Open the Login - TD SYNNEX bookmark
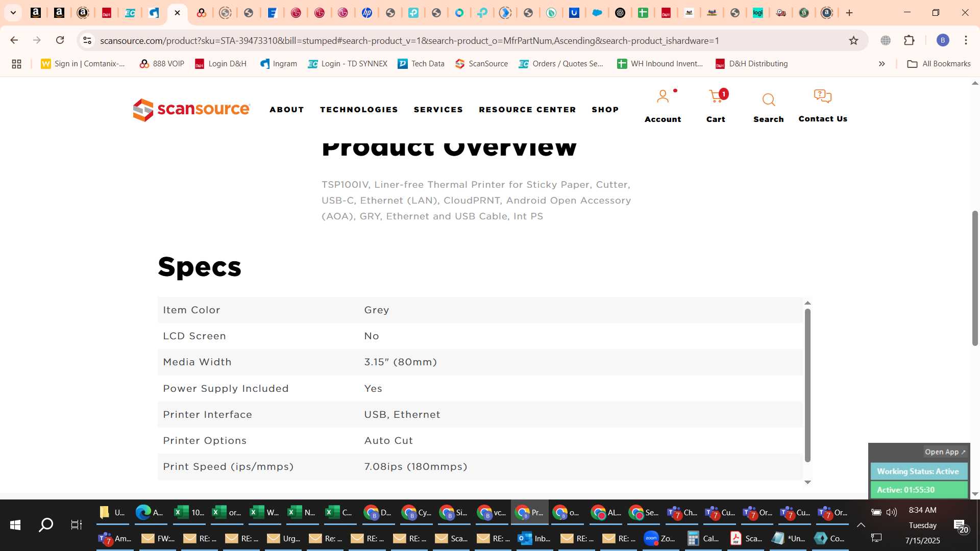 (348, 64)
